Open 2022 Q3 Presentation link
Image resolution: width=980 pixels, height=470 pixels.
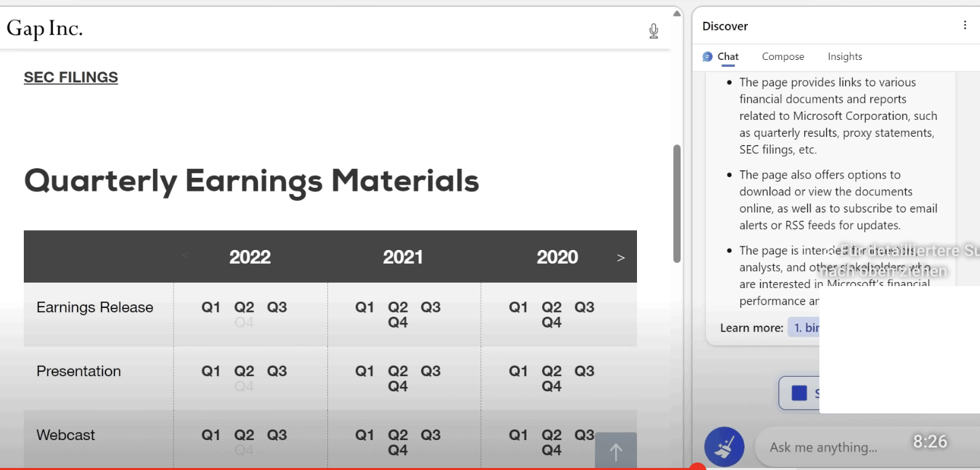click(277, 371)
